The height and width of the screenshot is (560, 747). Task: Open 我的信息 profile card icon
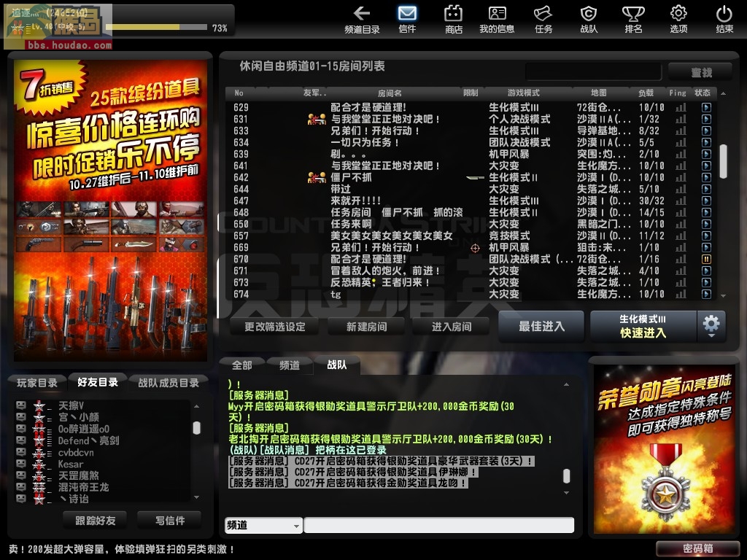497,20
